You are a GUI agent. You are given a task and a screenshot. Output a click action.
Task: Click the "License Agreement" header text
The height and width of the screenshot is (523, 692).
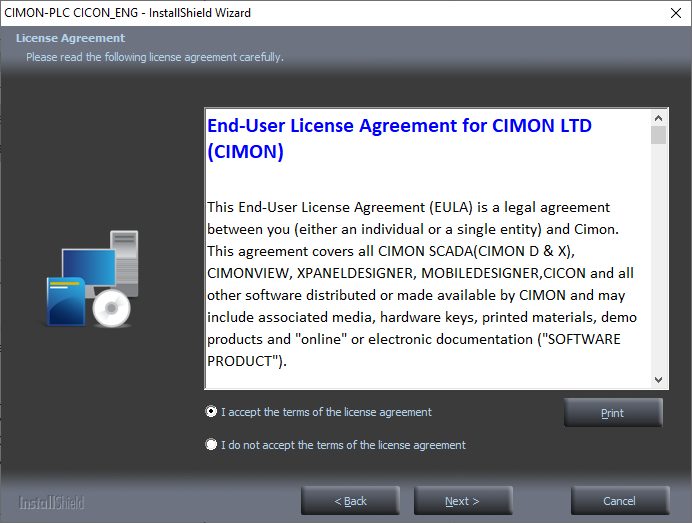(70, 39)
